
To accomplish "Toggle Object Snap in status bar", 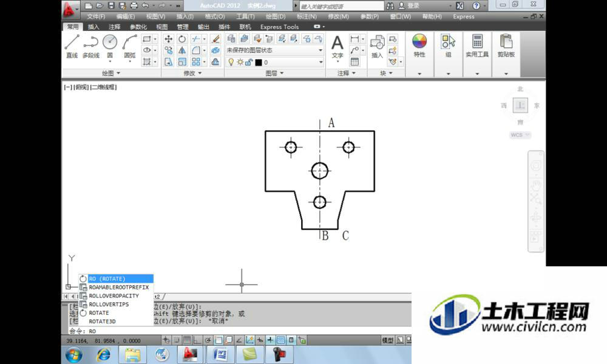I will point(219,340).
